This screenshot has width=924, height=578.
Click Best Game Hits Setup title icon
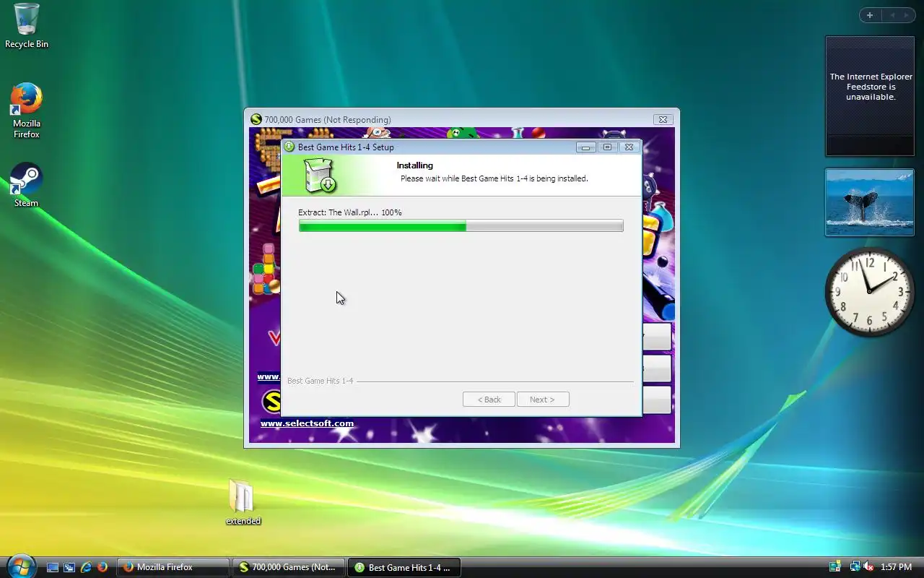coord(289,147)
